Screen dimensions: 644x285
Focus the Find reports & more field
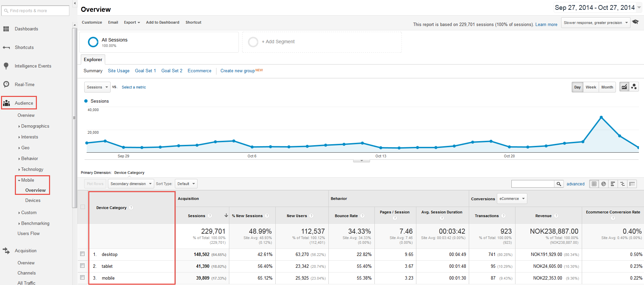click(x=36, y=11)
